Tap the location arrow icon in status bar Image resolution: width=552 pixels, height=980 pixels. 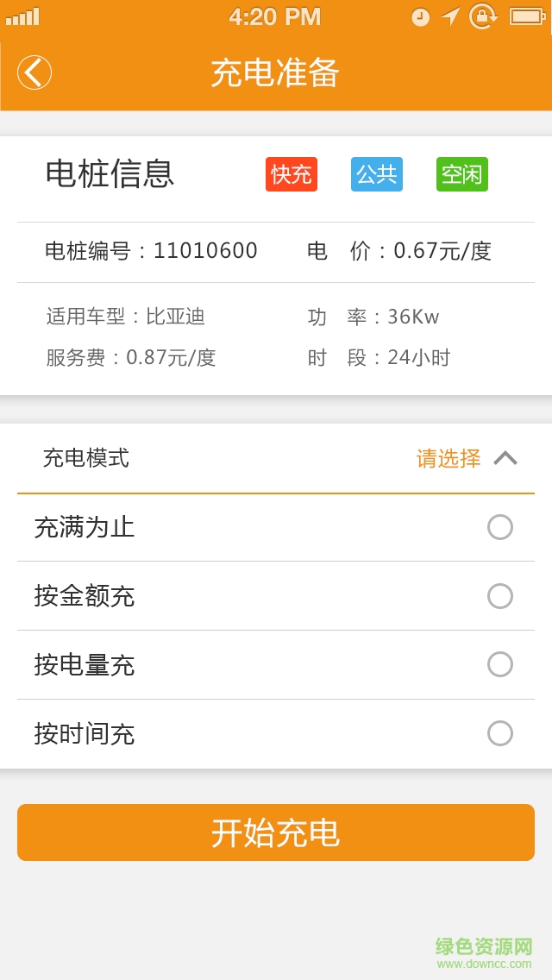pos(448,16)
